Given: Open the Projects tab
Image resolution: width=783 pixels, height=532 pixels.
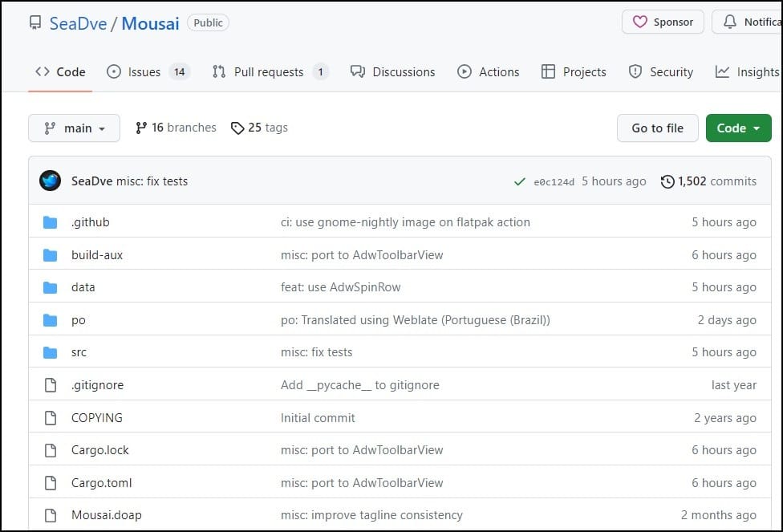Looking at the screenshot, I should pos(574,72).
